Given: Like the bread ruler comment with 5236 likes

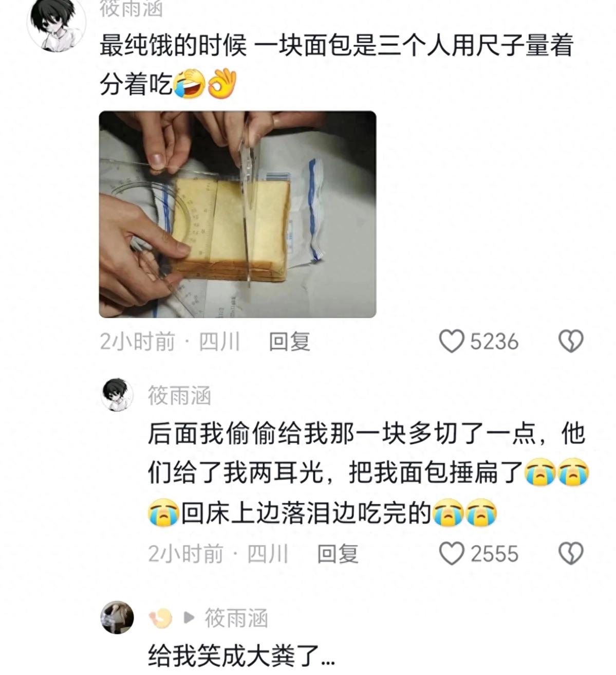Looking at the screenshot, I should 451,341.
